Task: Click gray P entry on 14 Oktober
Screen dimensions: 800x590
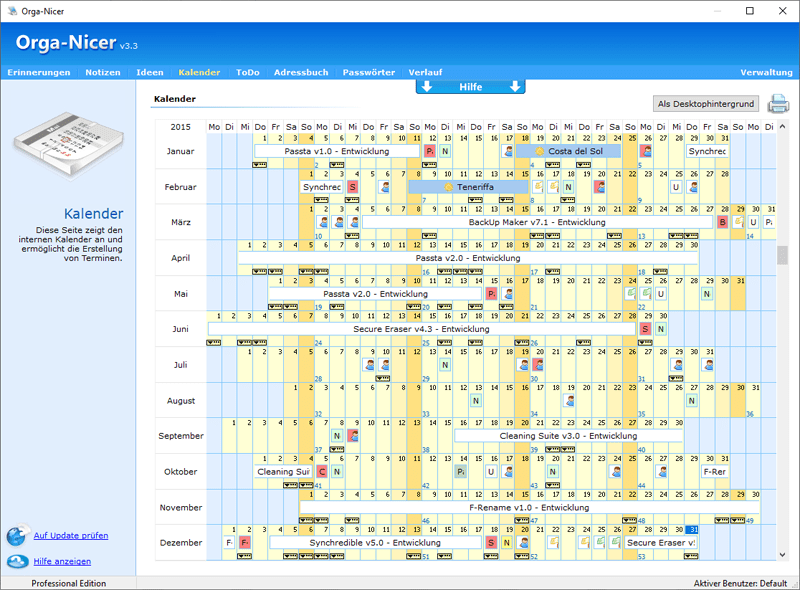Action: point(461,472)
